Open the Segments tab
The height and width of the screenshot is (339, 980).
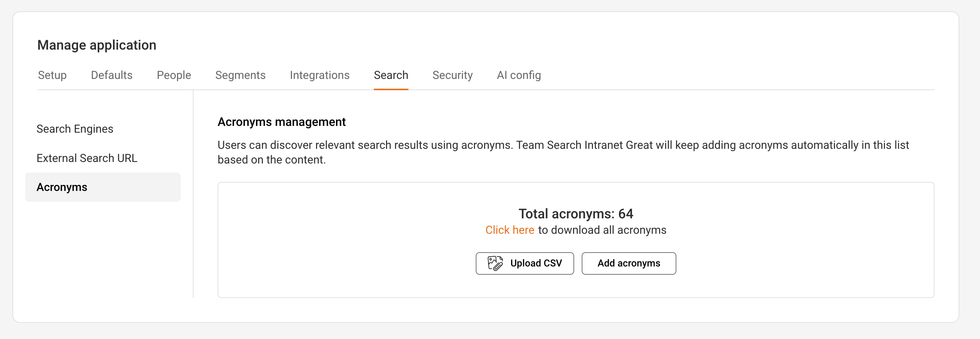[240, 75]
